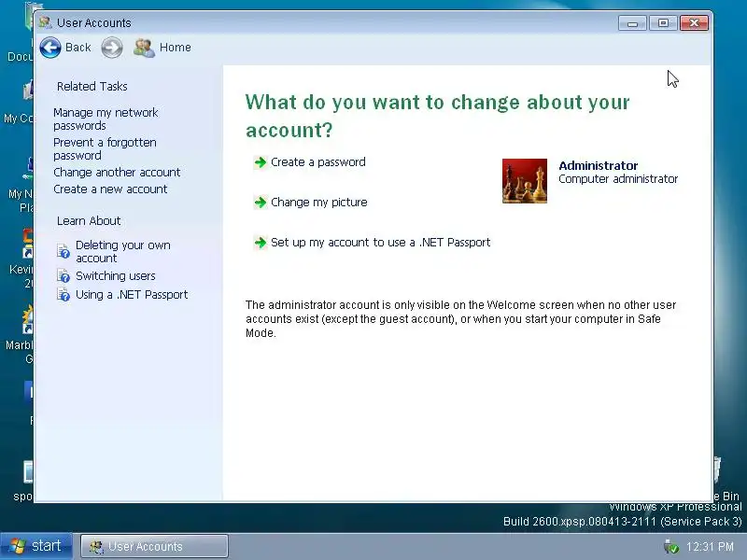This screenshot has width=747, height=560.
Task: Click the green arrow beside Create a password
Action: [261, 162]
